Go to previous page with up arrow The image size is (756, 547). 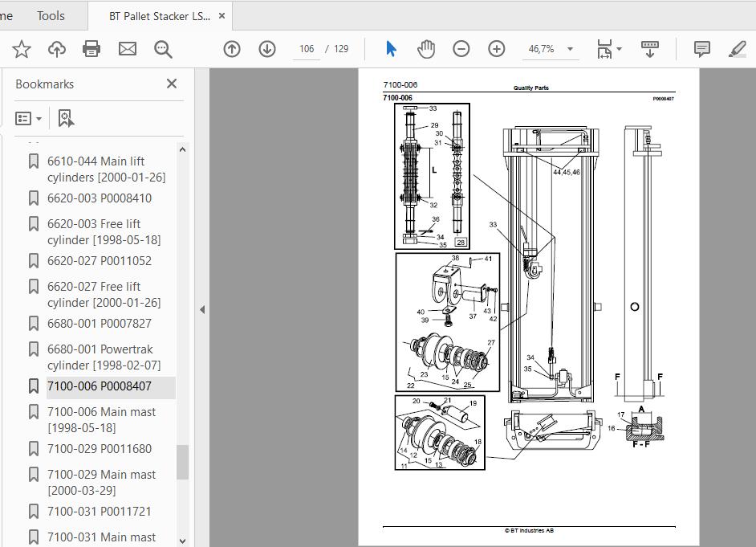(232, 50)
